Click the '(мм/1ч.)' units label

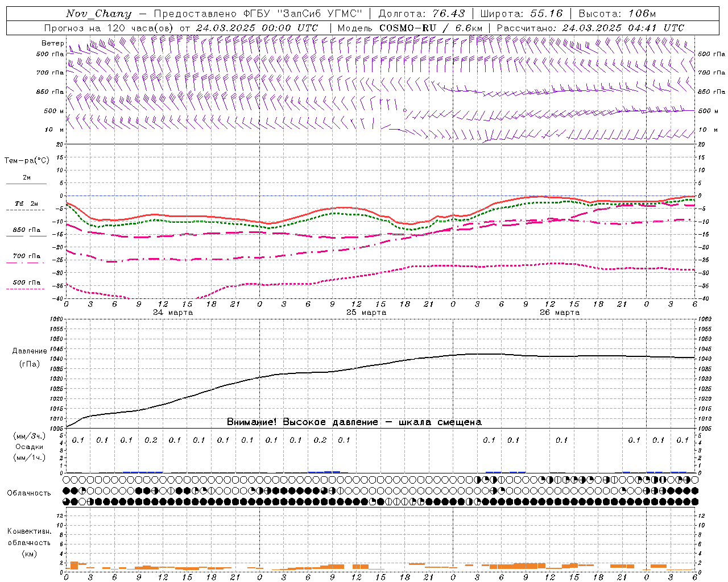[30, 458]
